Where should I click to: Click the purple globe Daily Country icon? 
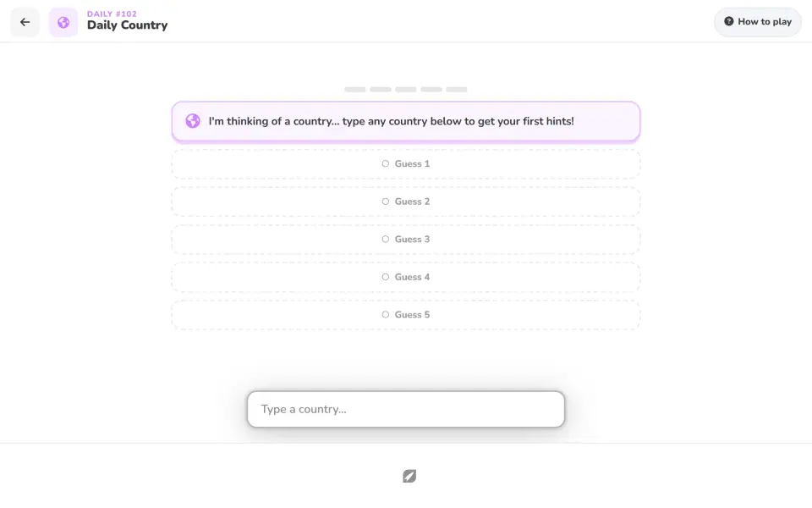coord(63,22)
